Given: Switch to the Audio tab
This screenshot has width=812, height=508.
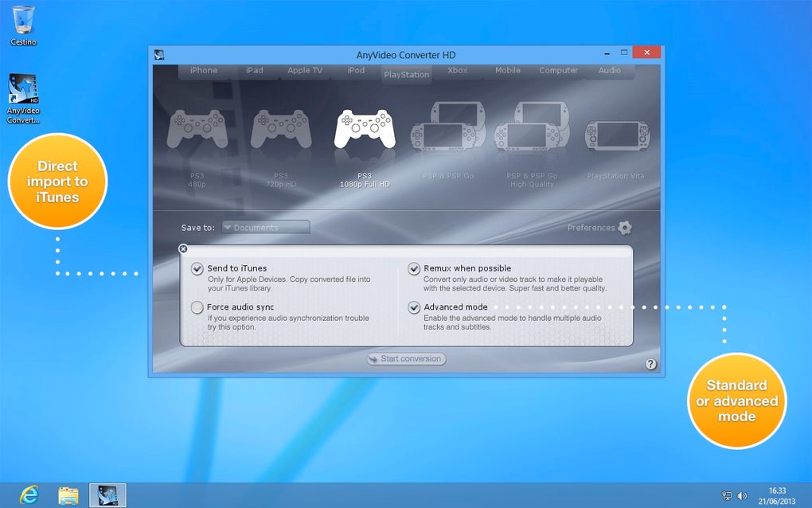Looking at the screenshot, I should (609, 71).
